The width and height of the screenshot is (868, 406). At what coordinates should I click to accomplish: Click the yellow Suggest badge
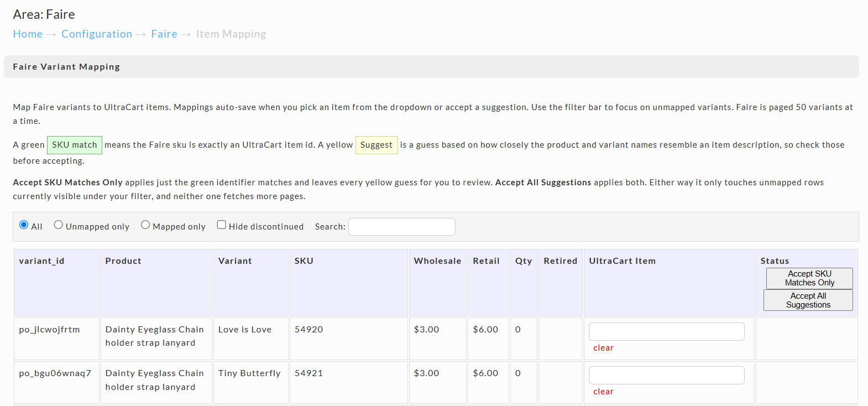(x=377, y=145)
